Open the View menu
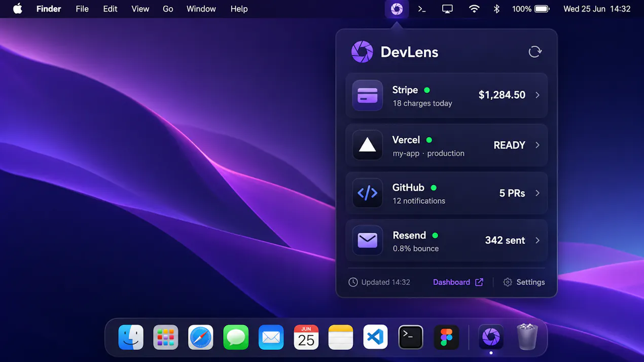The width and height of the screenshot is (644, 362). pyautogui.click(x=140, y=9)
